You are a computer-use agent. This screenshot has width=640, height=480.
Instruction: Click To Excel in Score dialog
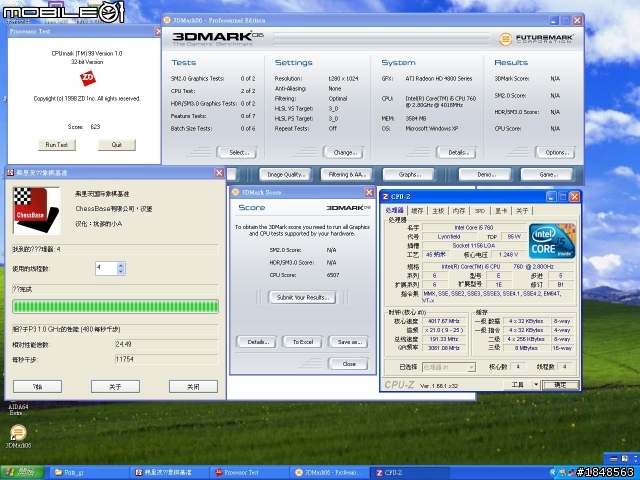tap(302, 342)
